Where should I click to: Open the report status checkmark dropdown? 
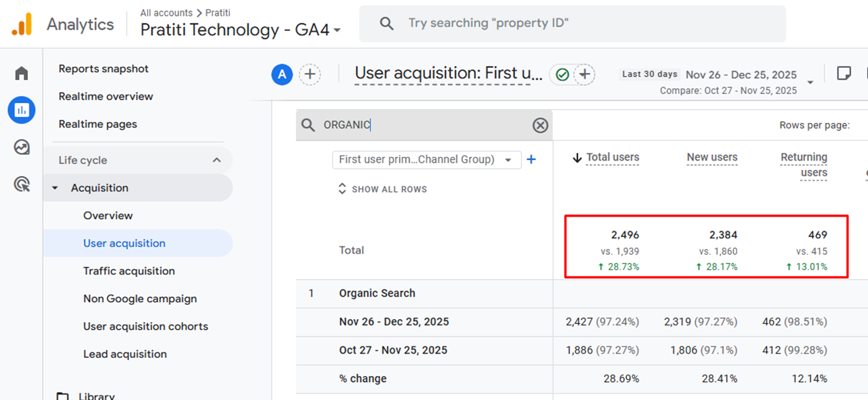coord(562,75)
